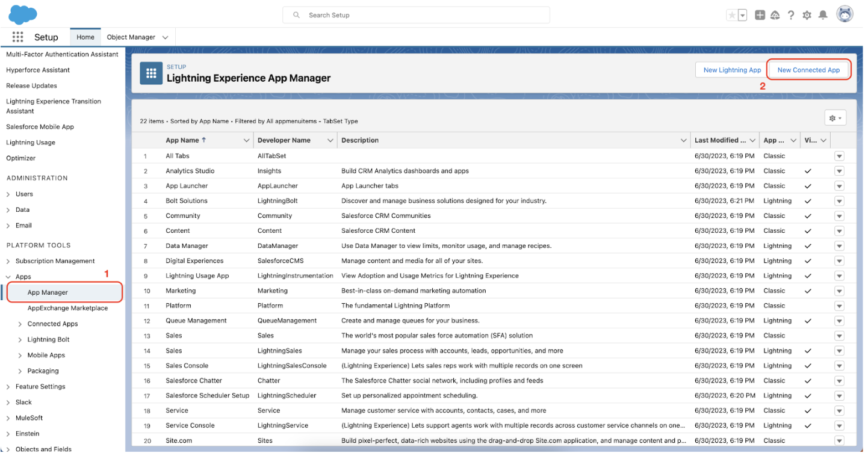868x456 pixels.
Task: Open Salesforce Mobile App sidebar link
Action: click(40, 127)
